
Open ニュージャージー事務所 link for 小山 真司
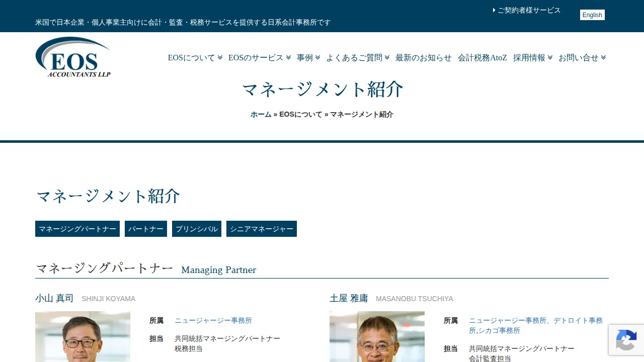(213, 320)
